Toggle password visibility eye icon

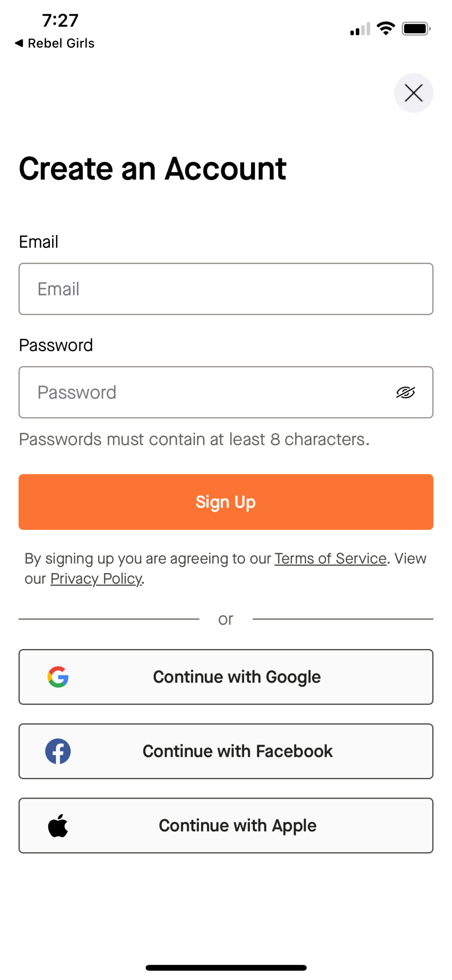405,392
